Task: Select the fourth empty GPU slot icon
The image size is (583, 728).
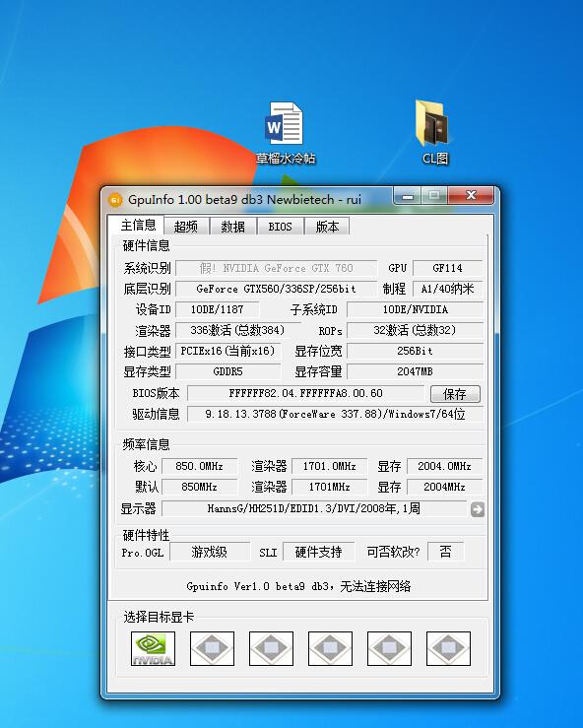Action: pos(330,648)
